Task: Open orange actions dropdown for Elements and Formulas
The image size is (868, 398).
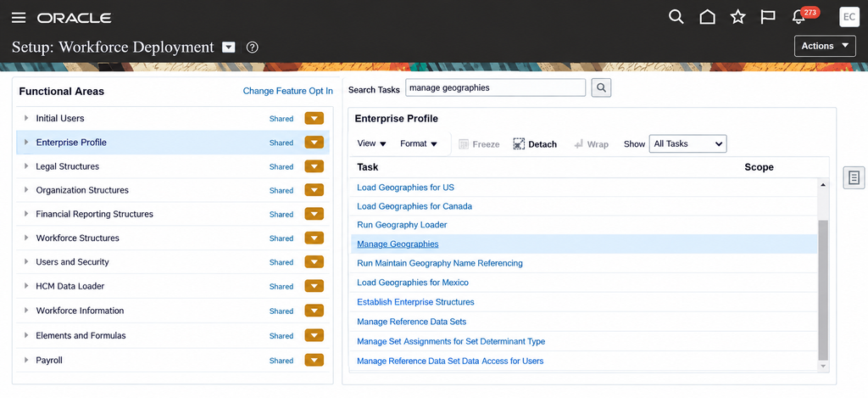Action: coord(314,335)
